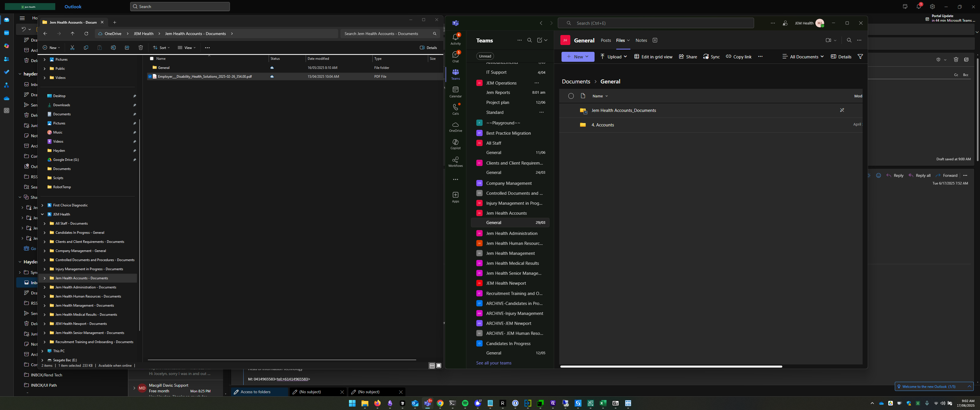Click the filter icon in documents toolbar
Viewport: 980px width, 410px height.
[x=860, y=57]
